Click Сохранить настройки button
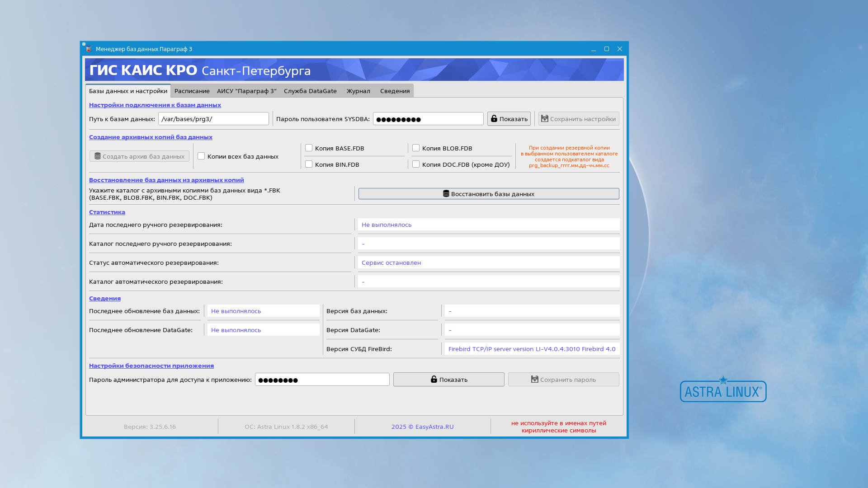Image resolution: width=868 pixels, height=488 pixels. (x=579, y=119)
